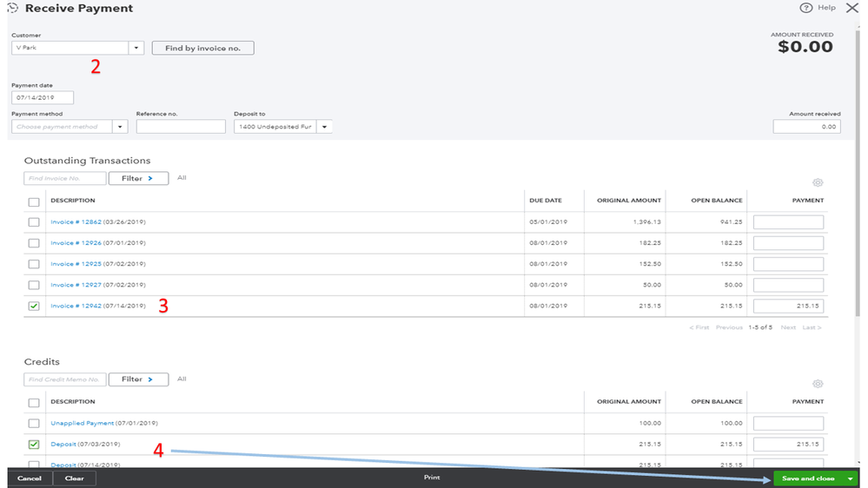The height and width of the screenshot is (488, 868).
Task: Click Save and close
Action: (x=808, y=478)
